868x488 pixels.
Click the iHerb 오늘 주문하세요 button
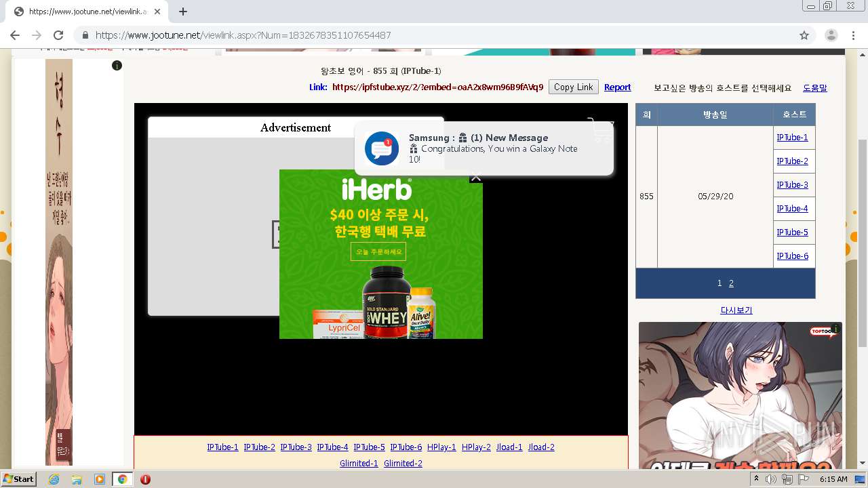378,251
